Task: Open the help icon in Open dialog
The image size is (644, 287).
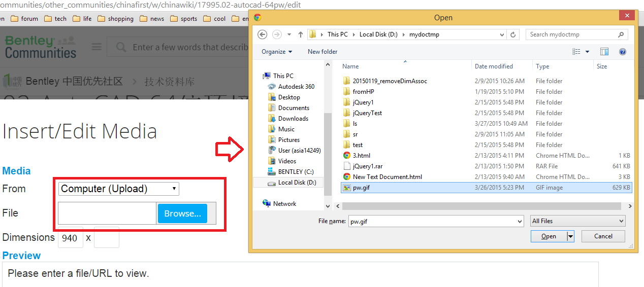Action: coord(623,52)
